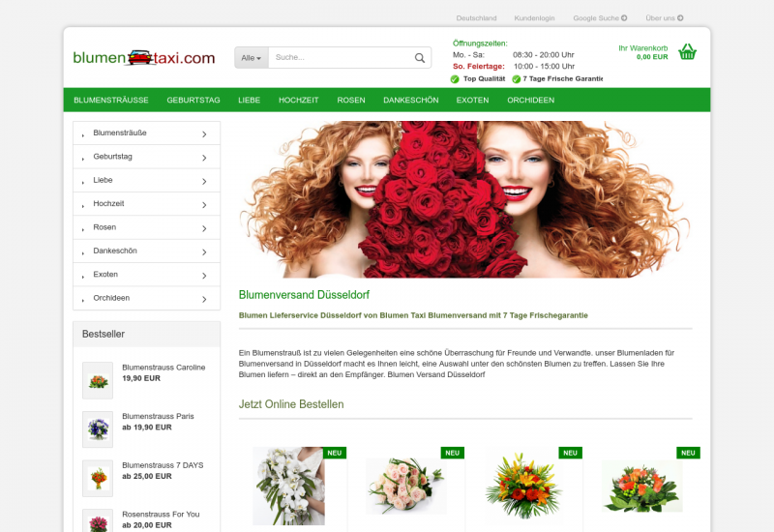Open HOCHZEIT in the green navigation bar

(x=298, y=100)
